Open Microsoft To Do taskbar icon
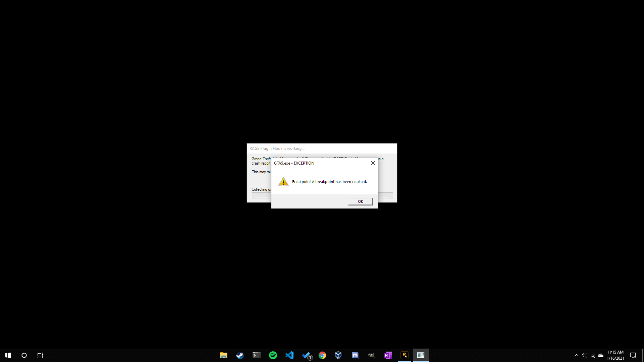644x362 pixels. [306, 355]
